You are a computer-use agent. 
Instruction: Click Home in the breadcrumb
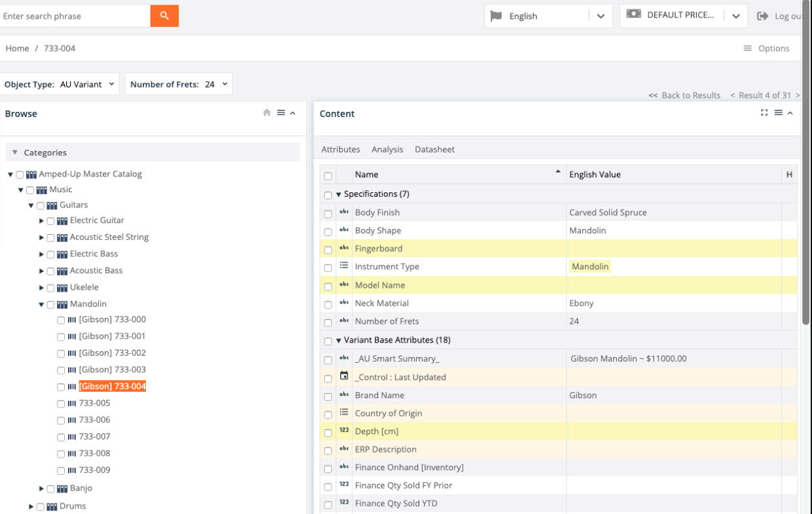17,48
